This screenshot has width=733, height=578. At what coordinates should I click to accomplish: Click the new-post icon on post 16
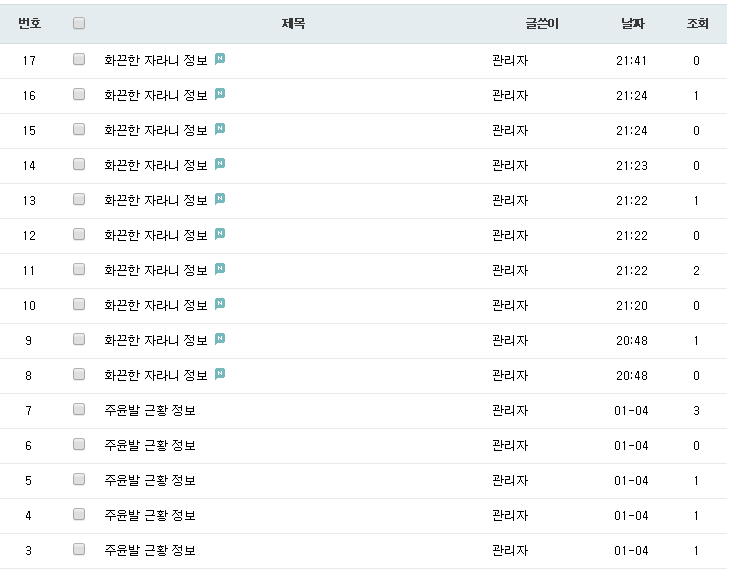tap(220, 94)
